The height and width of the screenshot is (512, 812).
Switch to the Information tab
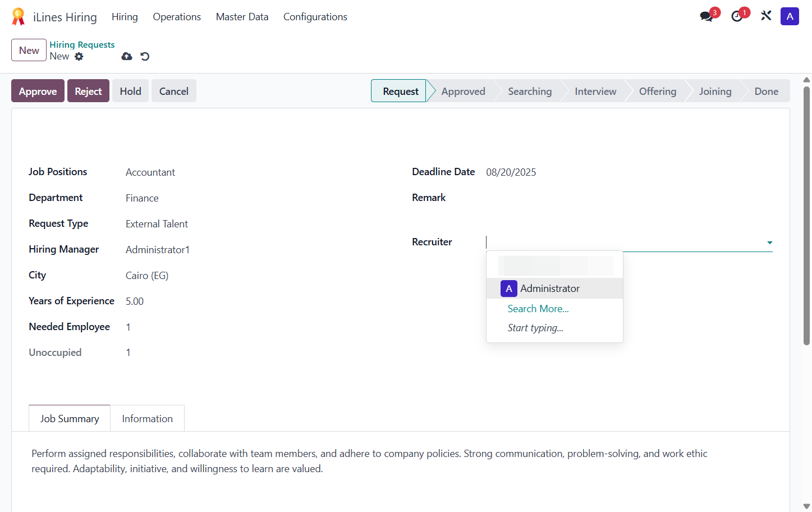pyautogui.click(x=148, y=418)
